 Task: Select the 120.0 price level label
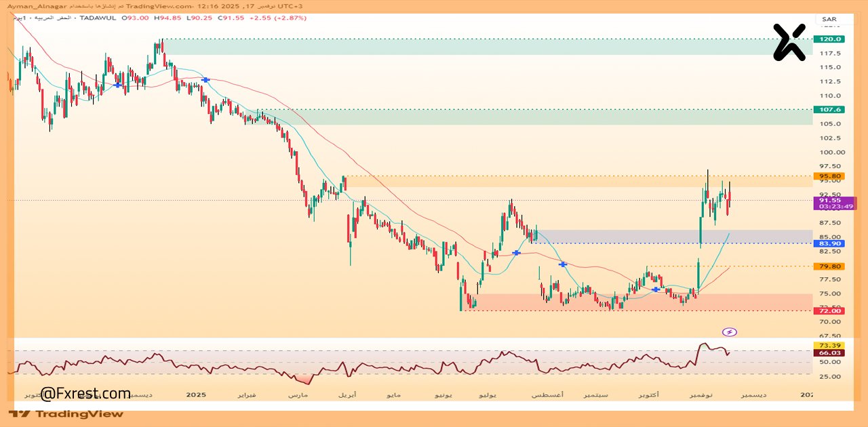pyautogui.click(x=829, y=39)
